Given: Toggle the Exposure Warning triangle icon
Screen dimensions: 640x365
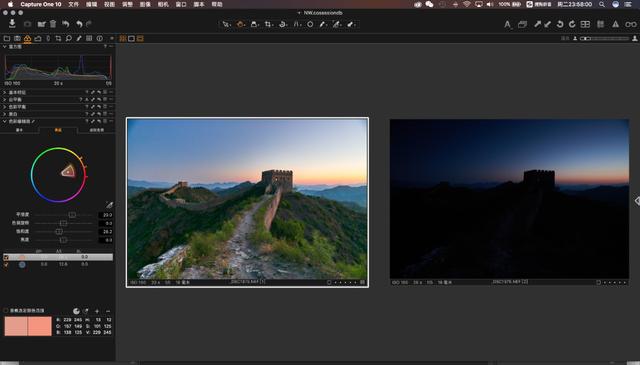Looking at the screenshot, I should point(615,24).
